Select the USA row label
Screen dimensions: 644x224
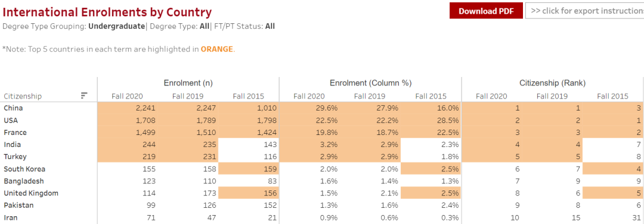pos(11,121)
